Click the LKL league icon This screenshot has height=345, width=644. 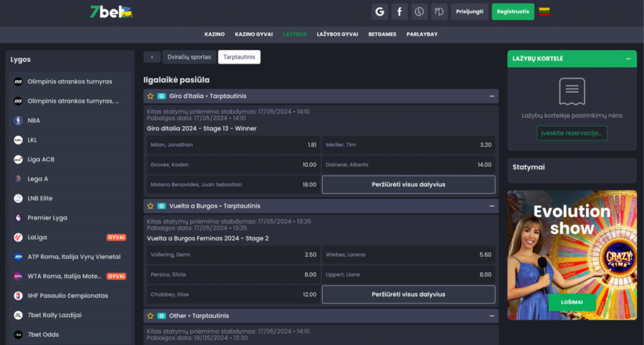coord(18,140)
